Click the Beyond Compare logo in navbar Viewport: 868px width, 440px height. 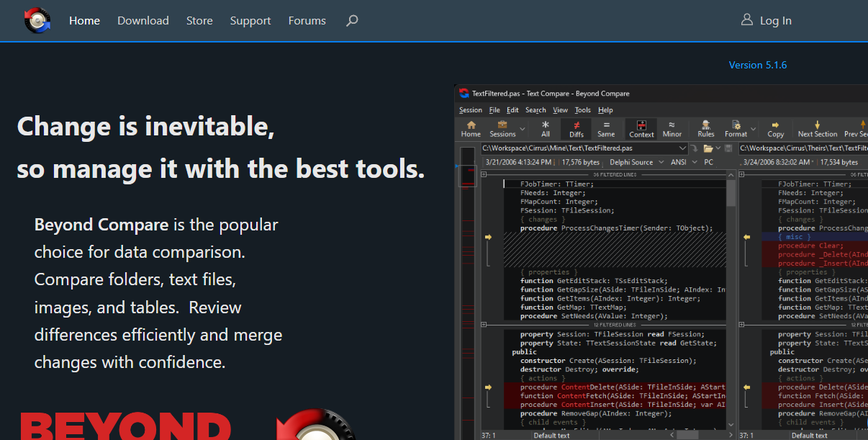tap(37, 20)
